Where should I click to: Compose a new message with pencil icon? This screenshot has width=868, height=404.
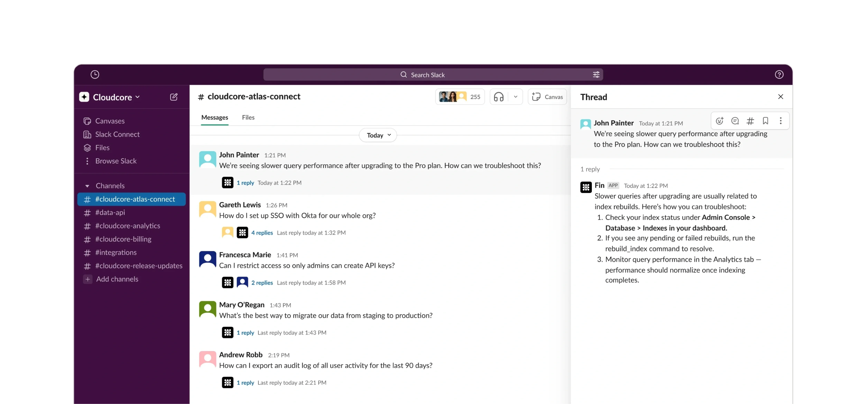pyautogui.click(x=173, y=97)
